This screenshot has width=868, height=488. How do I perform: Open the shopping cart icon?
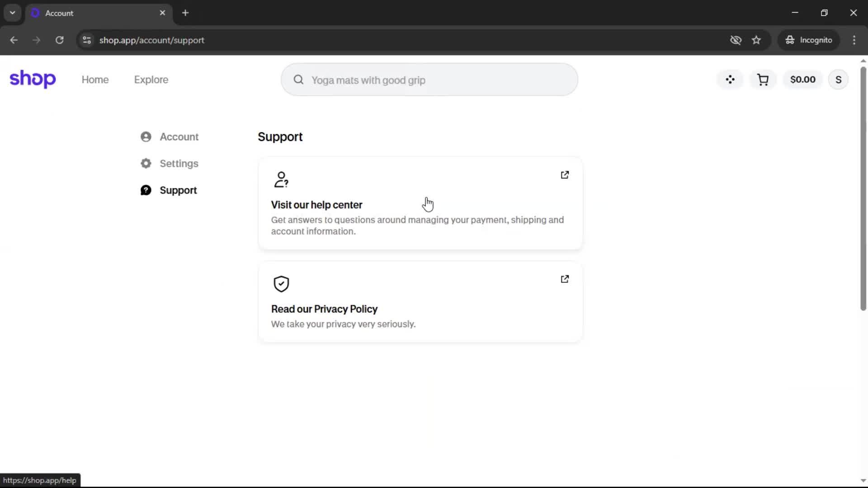click(763, 80)
